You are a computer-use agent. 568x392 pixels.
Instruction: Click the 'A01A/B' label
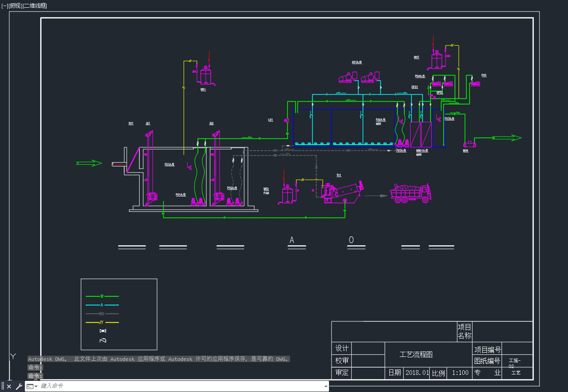coord(357,62)
